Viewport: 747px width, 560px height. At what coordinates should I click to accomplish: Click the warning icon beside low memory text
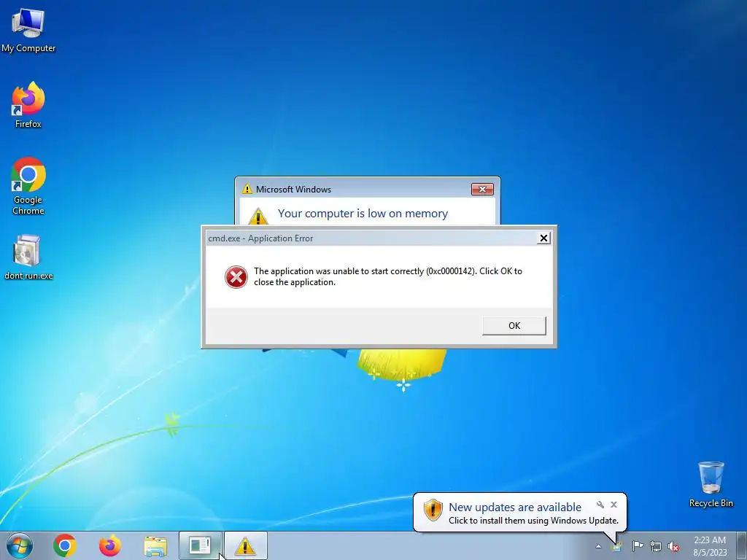pos(258,216)
